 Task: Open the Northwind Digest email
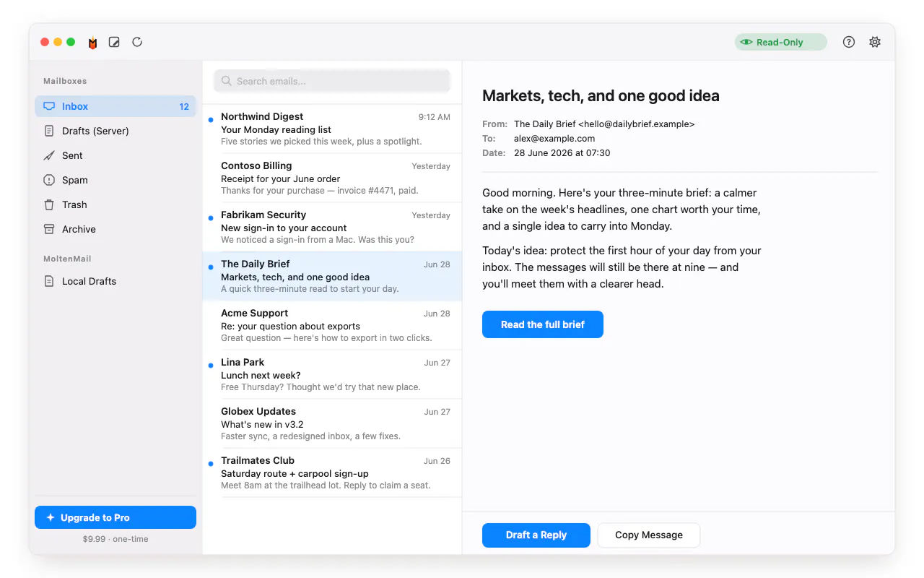[332, 129]
